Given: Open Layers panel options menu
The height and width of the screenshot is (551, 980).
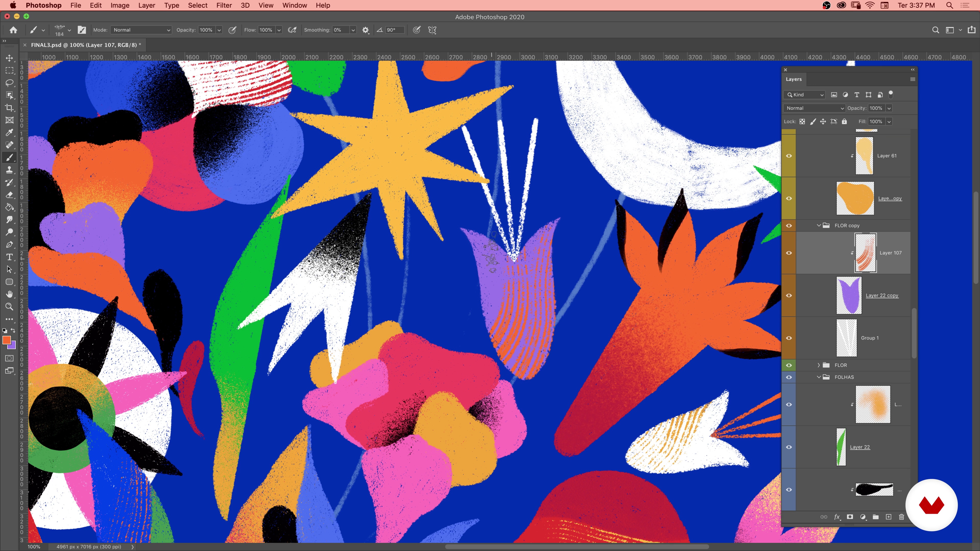Looking at the screenshot, I should point(912,79).
